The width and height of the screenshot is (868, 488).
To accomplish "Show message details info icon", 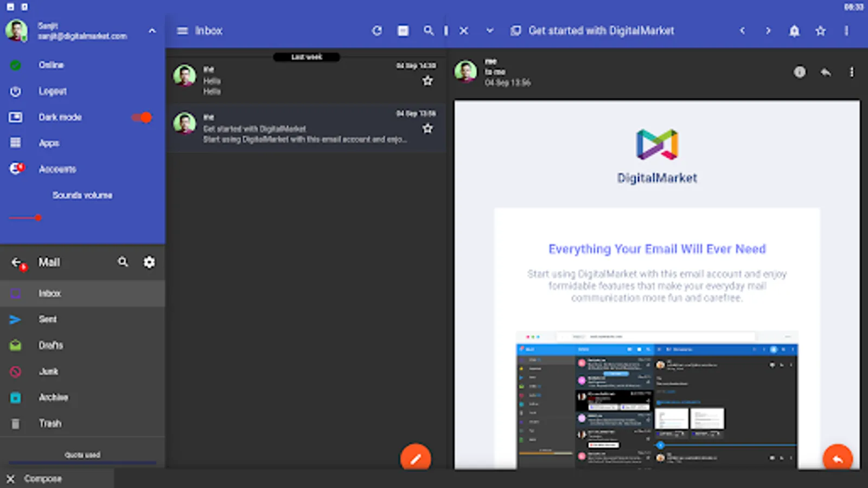I will (800, 72).
